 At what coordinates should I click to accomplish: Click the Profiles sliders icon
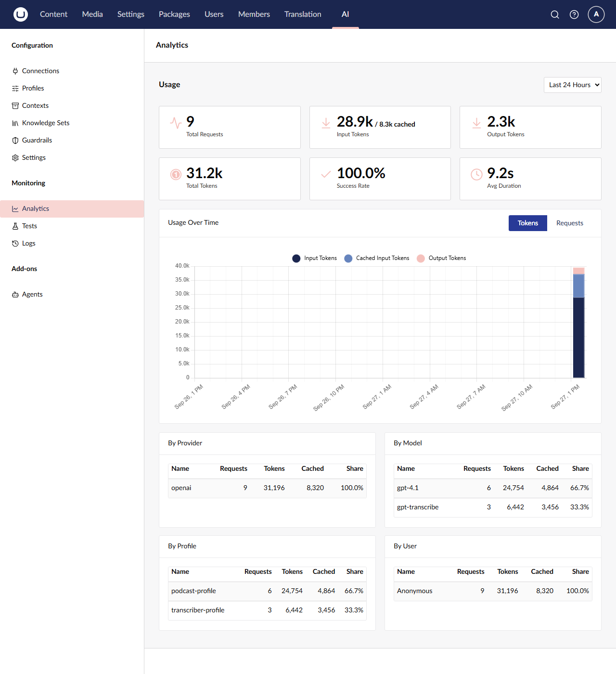click(x=15, y=88)
